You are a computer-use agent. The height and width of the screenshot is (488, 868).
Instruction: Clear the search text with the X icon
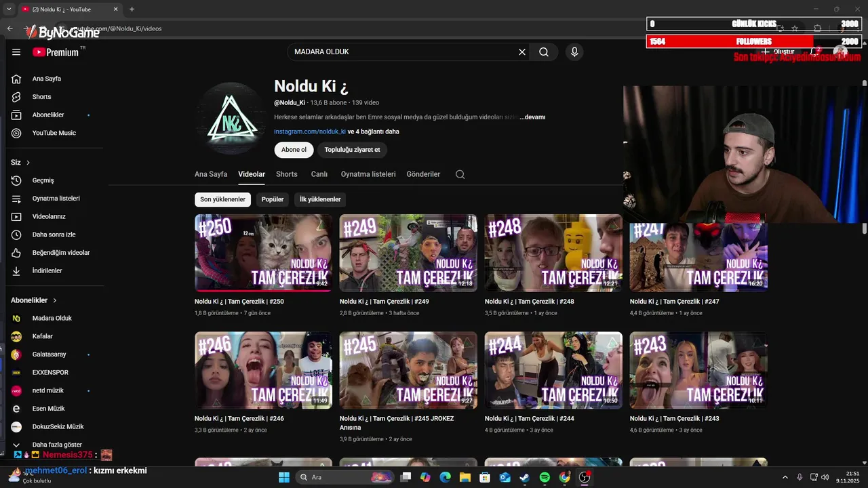[x=522, y=52]
